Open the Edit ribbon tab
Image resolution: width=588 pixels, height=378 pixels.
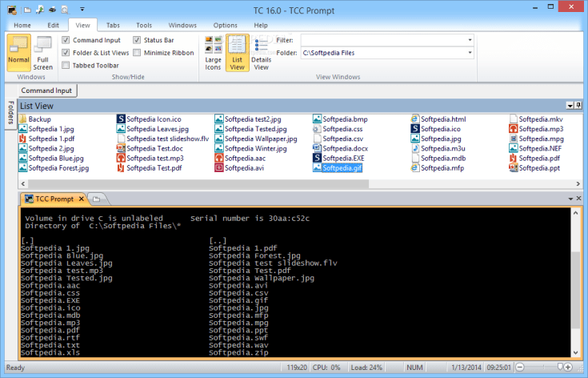[x=53, y=25]
